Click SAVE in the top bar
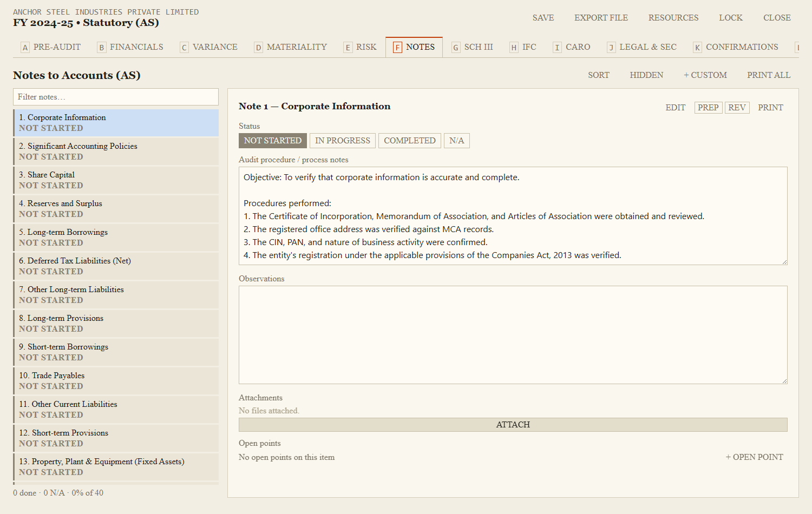812x514 pixels. coord(543,18)
